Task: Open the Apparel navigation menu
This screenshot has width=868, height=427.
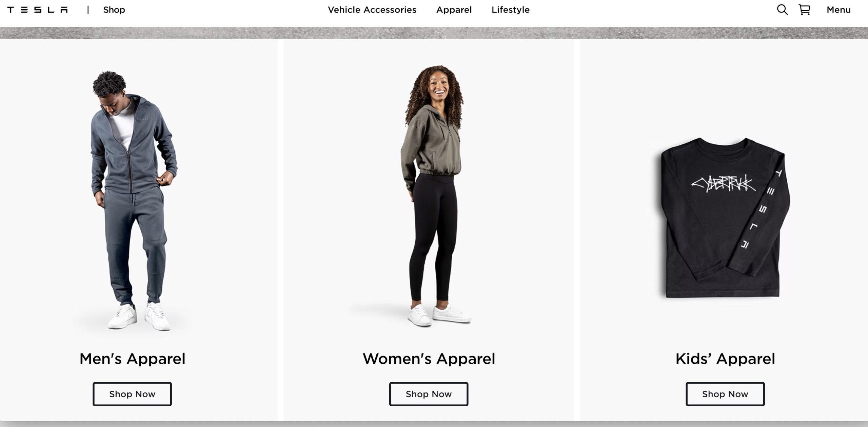Action: click(x=454, y=10)
